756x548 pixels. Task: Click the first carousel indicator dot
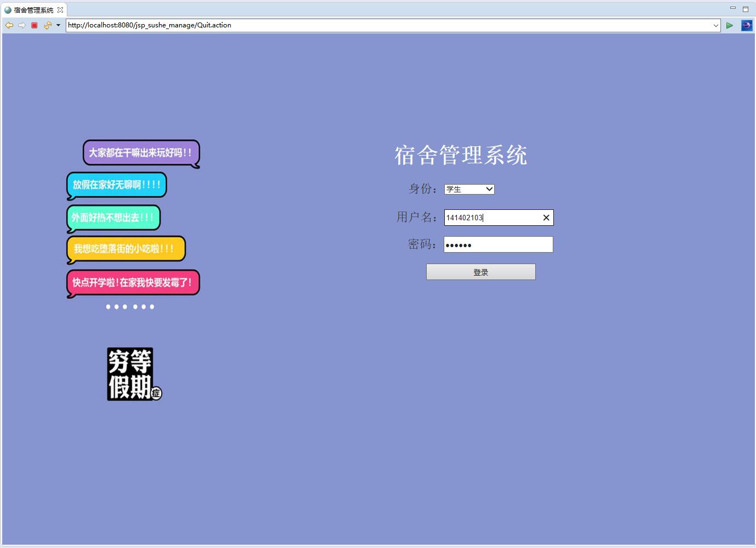(x=108, y=307)
